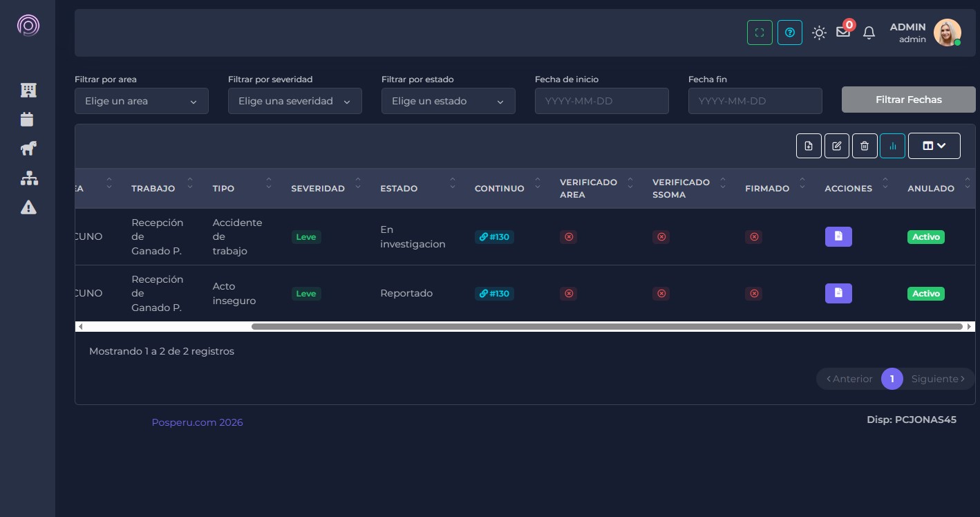
Task: Expand the Elige un estado dropdown
Action: (x=449, y=101)
